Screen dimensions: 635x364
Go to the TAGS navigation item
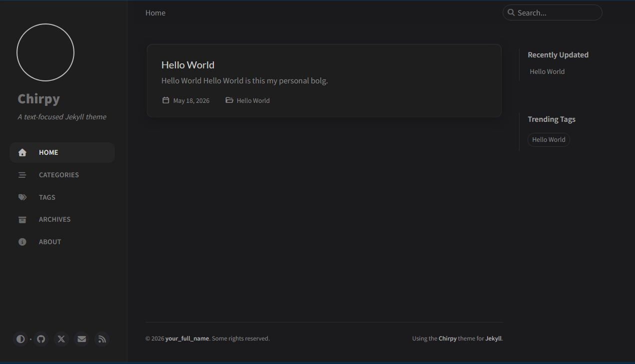point(62,197)
